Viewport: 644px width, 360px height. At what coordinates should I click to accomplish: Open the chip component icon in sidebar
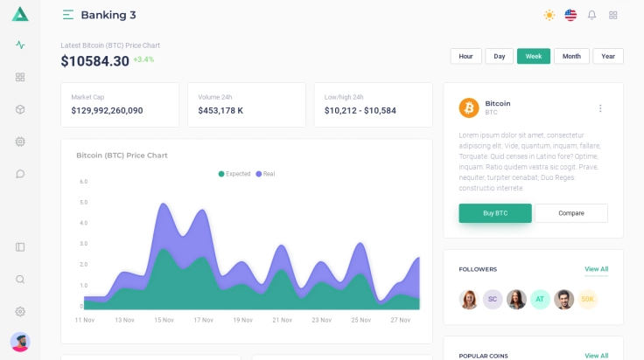(x=20, y=142)
